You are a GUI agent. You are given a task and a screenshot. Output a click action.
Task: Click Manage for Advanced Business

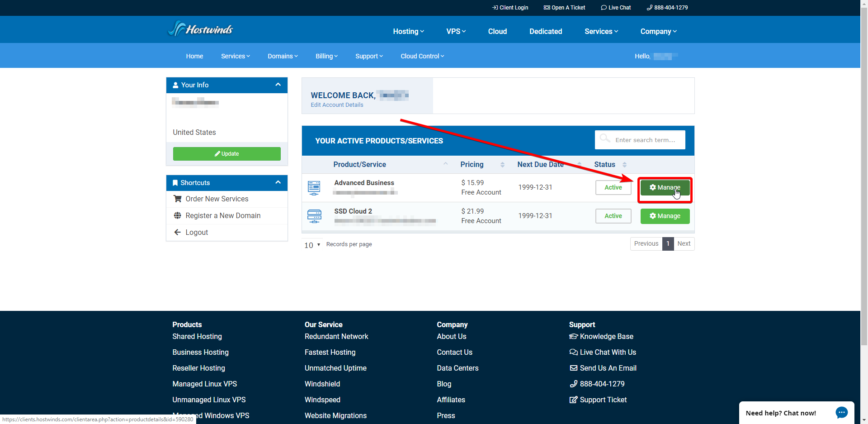(665, 187)
